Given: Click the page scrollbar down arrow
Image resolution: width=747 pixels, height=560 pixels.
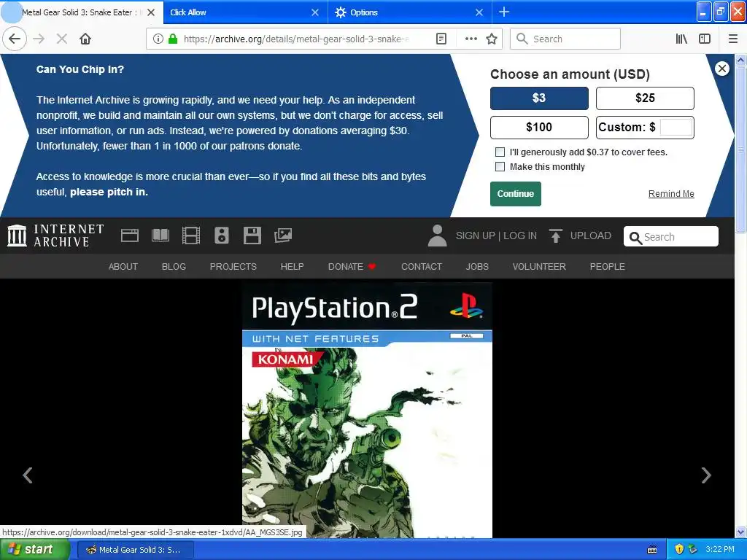Looking at the screenshot, I should coord(740,532).
